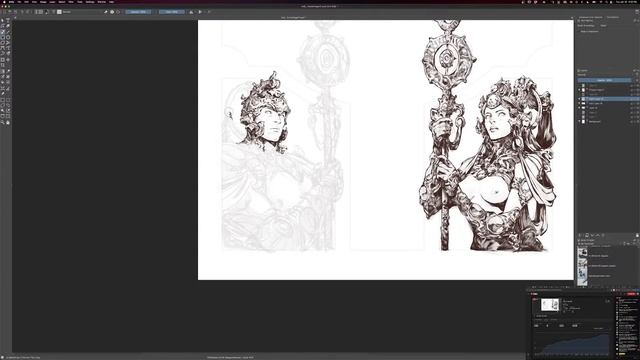Select the Rectangle shape tool
This screenshot has height=360, width=640.
tap(3, 37)
